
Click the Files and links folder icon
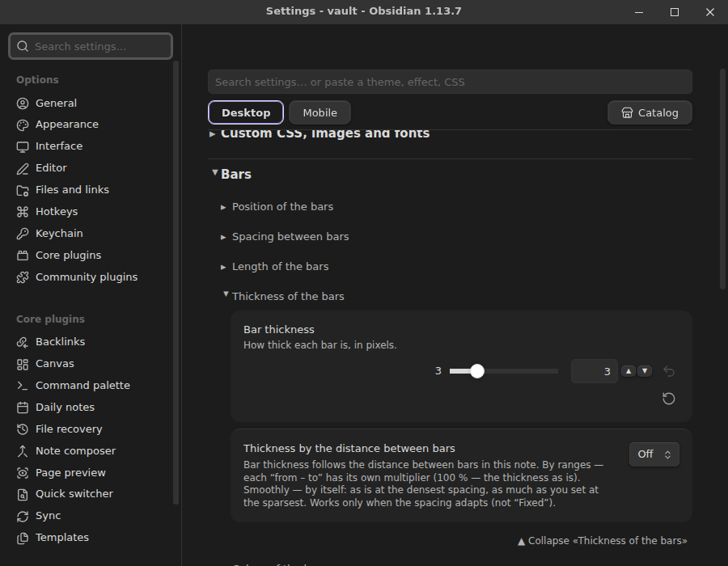coord(23,190)
